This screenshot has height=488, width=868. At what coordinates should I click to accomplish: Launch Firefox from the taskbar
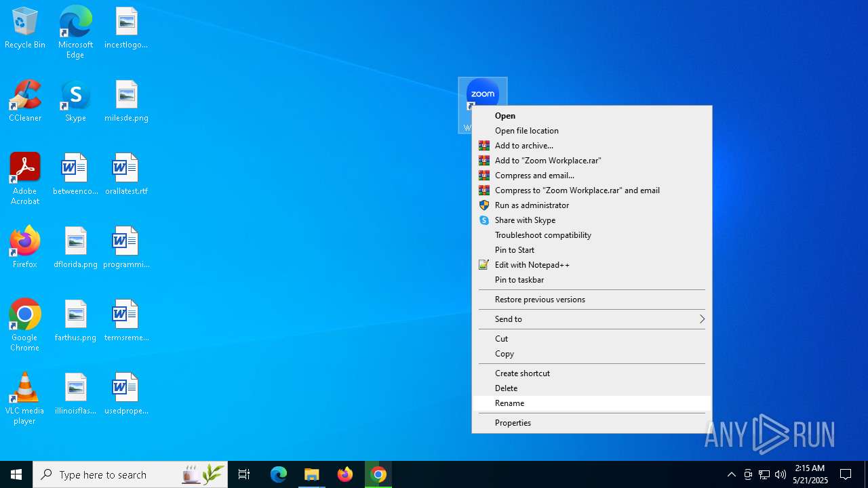(345, 474)
